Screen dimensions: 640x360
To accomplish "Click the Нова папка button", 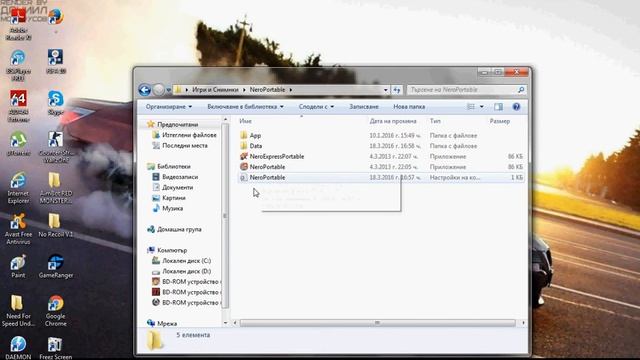I will click(x=409, y=107).
